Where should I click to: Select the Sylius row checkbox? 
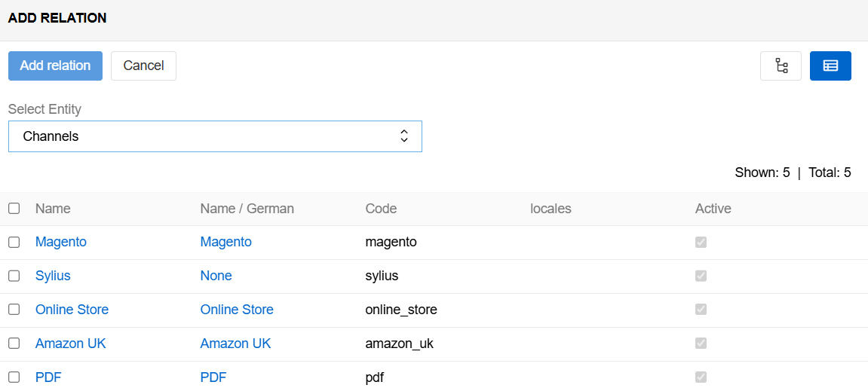pyautogui.click(x=14, y=276)
